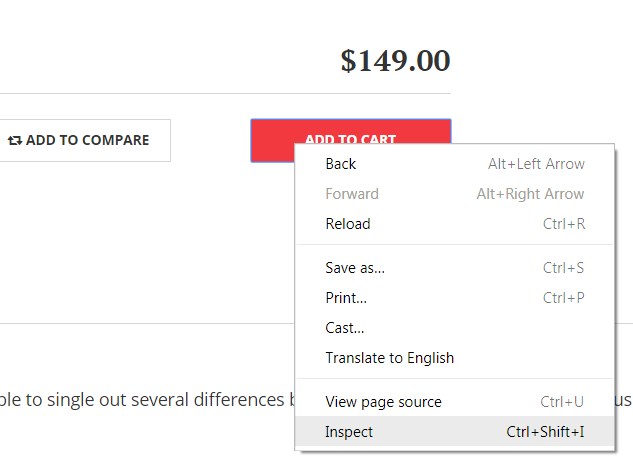Open View page source
The width and height of the screenshot is (633, 465).
455,402
